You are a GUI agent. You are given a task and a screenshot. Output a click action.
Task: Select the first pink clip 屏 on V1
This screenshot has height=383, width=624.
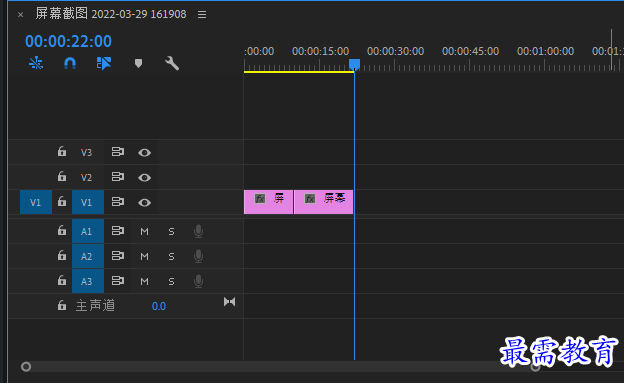click(x=268, y=202)
